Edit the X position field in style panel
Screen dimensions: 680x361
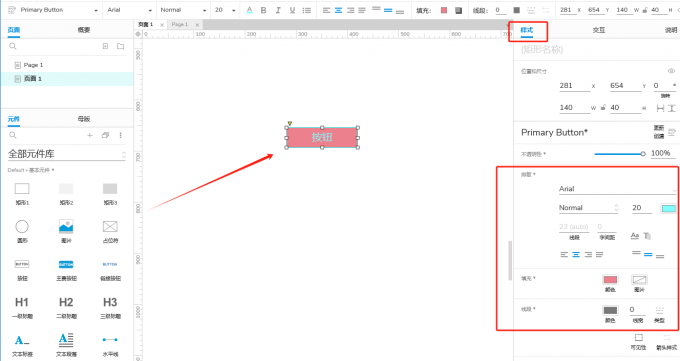575,86
